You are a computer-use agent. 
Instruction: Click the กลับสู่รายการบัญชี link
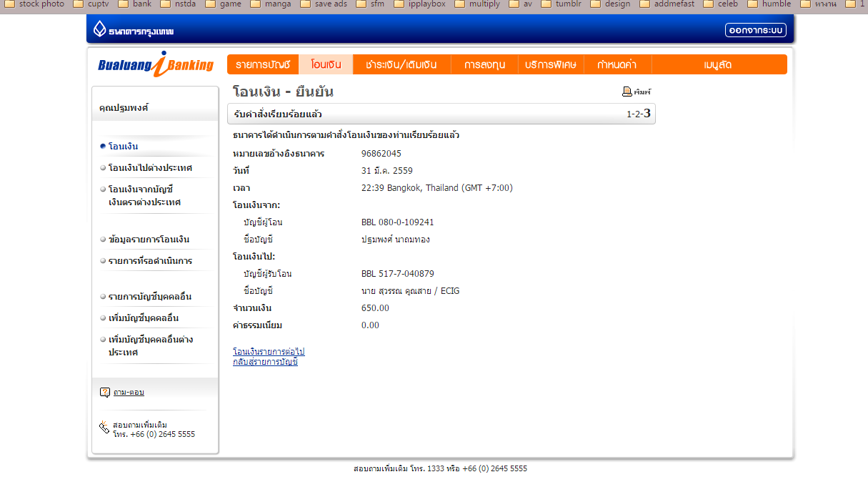[265, 362]
